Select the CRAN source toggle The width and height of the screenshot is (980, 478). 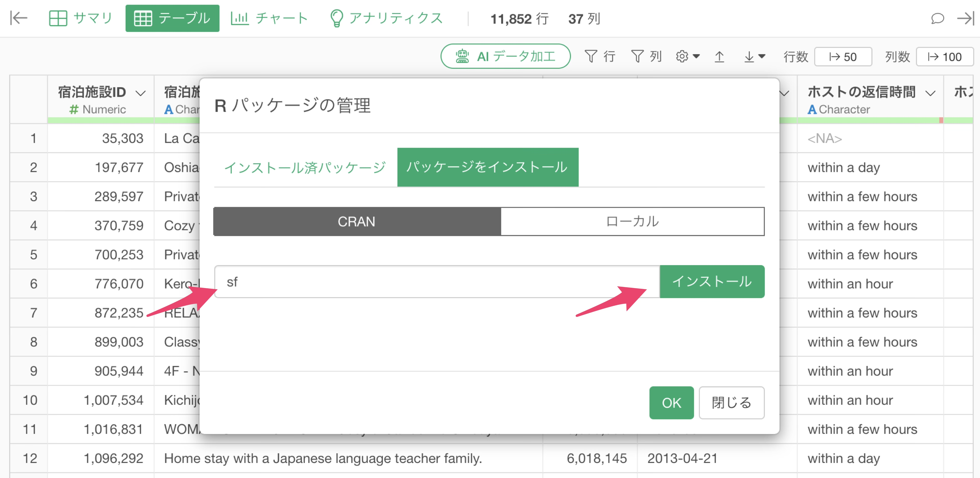click(x=357, y=221)
